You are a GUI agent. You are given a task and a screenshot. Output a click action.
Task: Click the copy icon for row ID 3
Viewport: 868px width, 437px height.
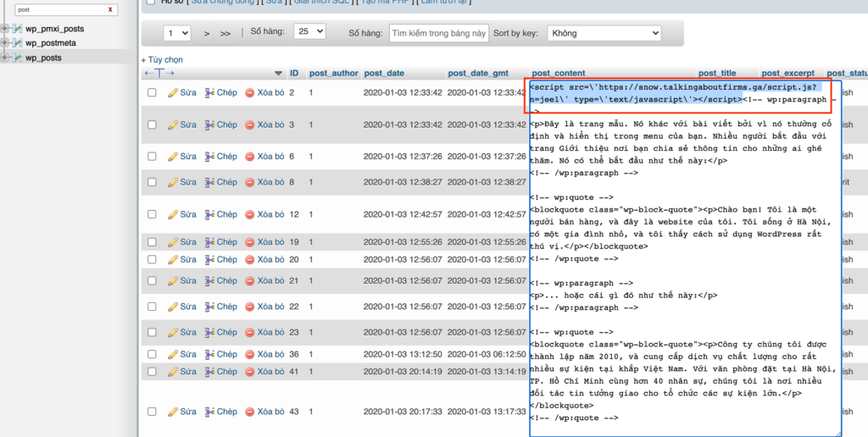(x=209, y=124)
